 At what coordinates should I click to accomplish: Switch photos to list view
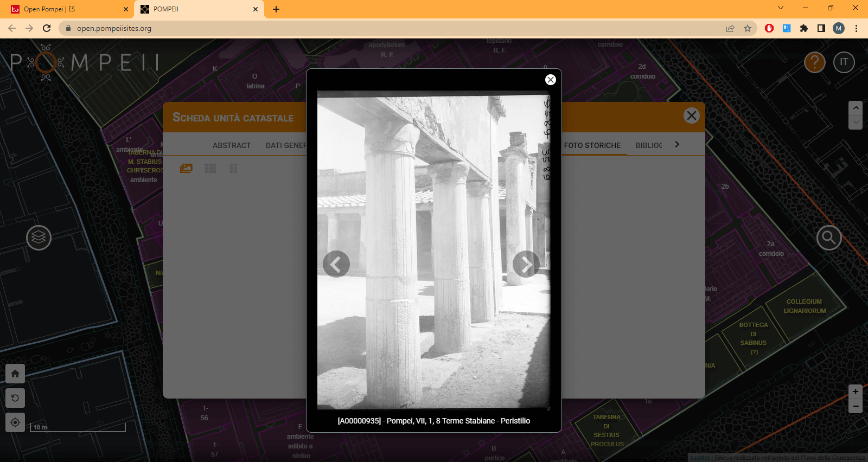pos(210,169)
